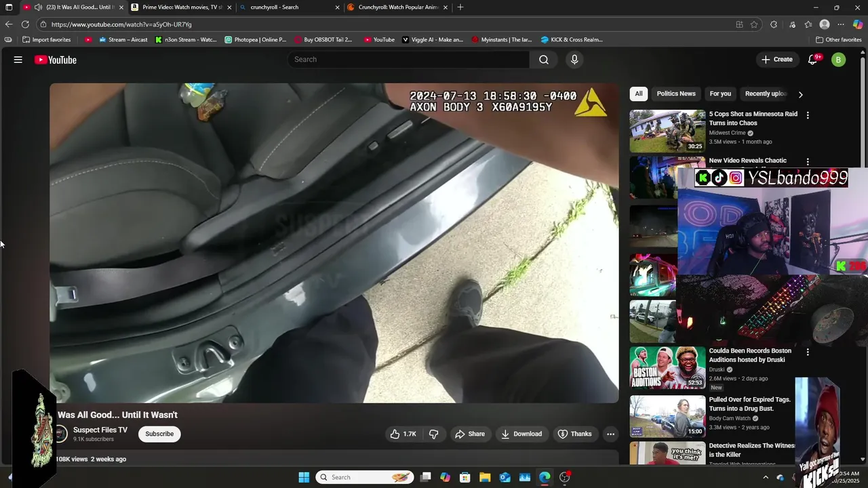Open Import favorites bookmark
868x488 pixels.
46,39
